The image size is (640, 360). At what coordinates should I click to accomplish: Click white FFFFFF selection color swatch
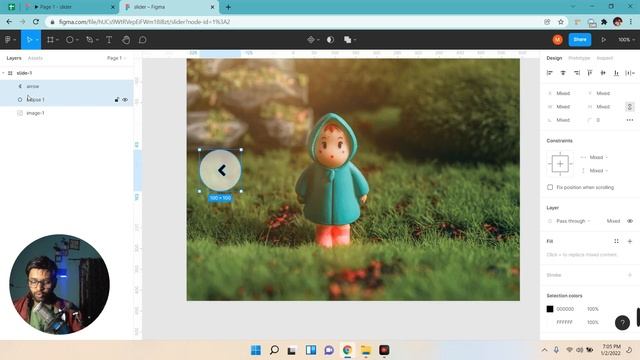(550, 322)
